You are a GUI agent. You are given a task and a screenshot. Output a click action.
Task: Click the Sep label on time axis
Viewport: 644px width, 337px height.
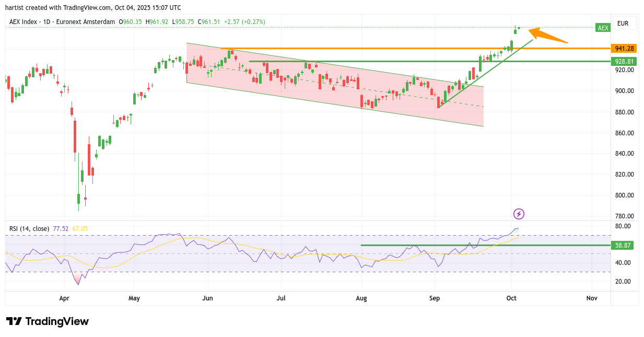[x=435, y=298]
